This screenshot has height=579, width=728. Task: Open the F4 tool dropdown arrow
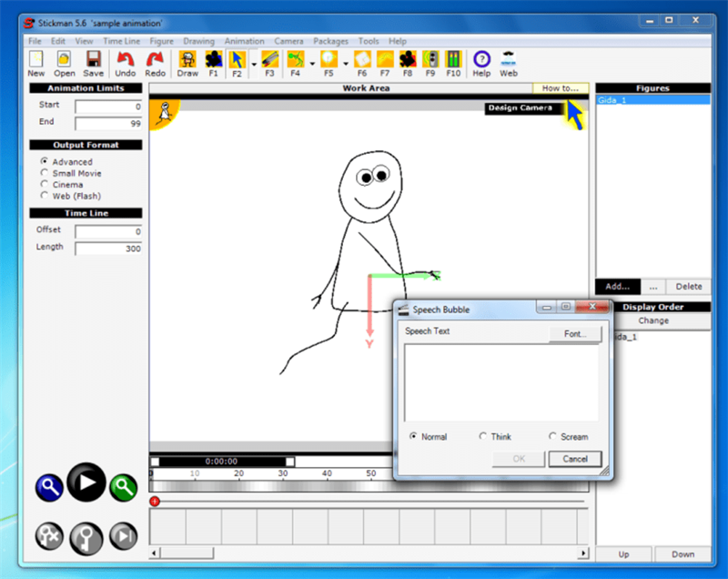(313, 65)
